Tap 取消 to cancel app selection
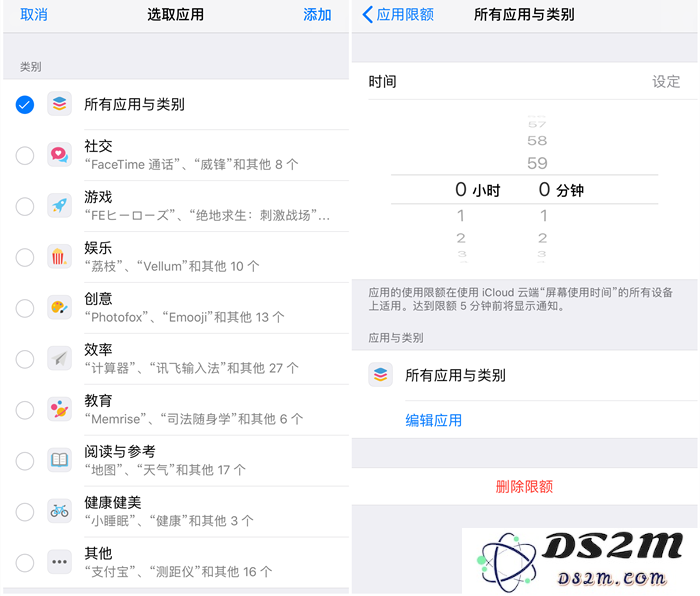Image resolution: width=700 pixels, height=596 pixels. [34, 15]
